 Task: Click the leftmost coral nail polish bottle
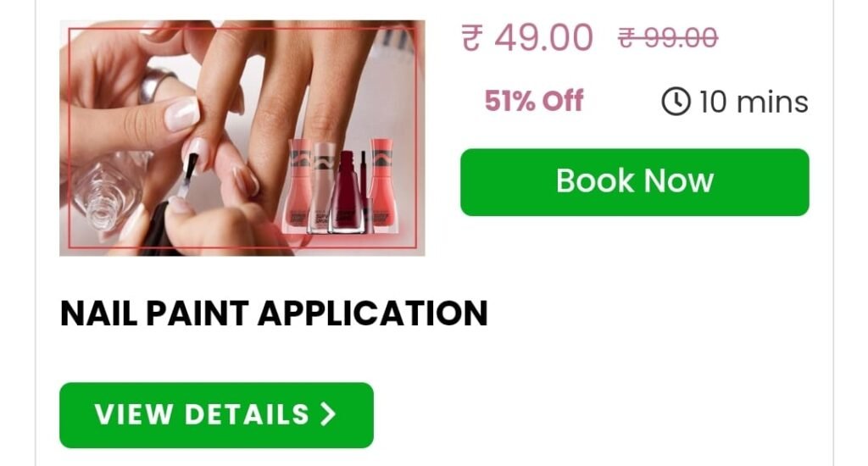[298, 186]
